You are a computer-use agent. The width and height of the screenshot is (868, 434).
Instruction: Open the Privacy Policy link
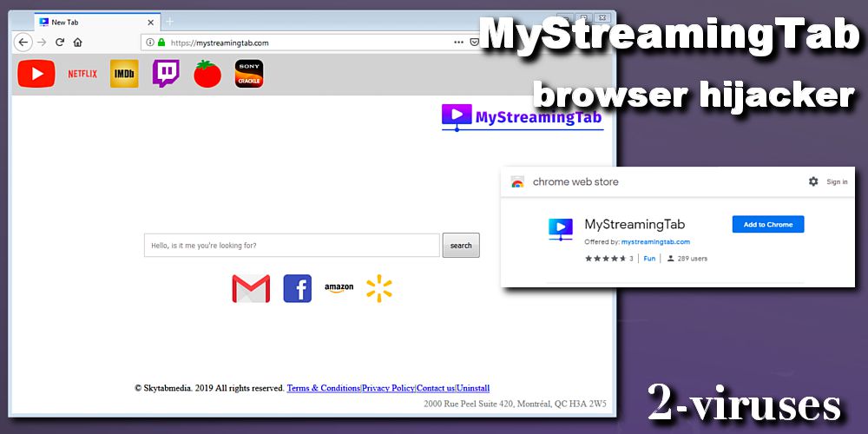tap(388, 388)
